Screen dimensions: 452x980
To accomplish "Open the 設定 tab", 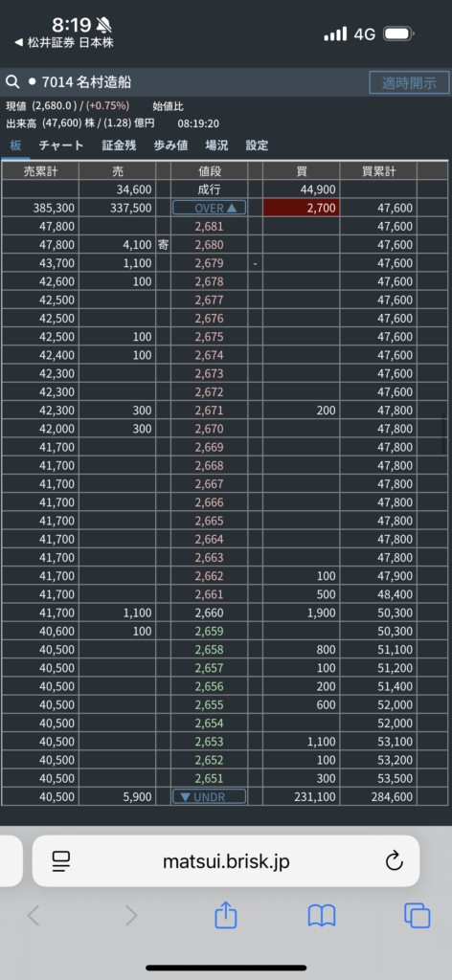I will tap(257, 145).
